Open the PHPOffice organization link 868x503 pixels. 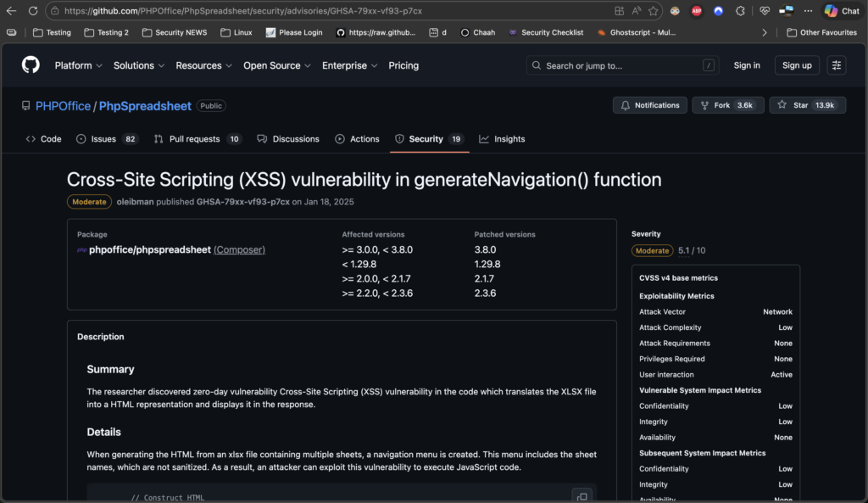[63, 106]
